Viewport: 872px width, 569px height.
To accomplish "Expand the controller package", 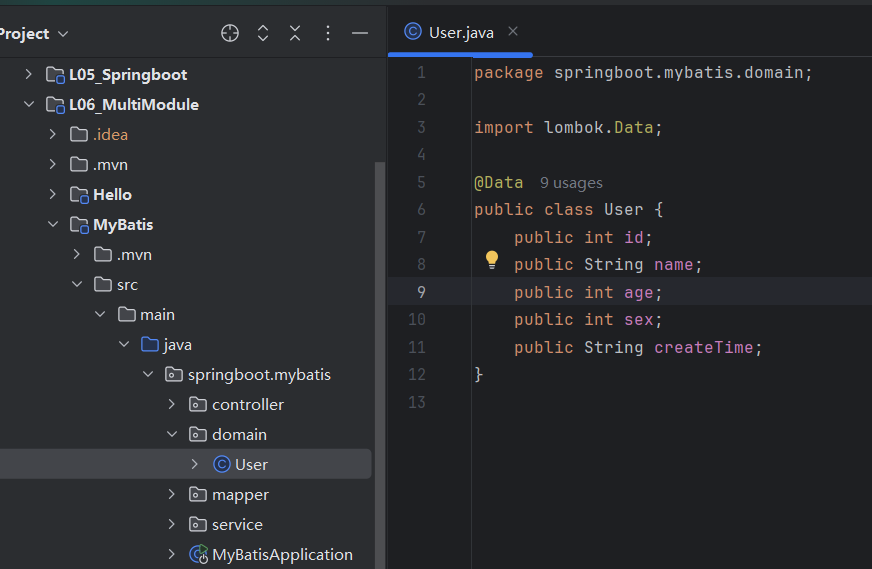I will [x=171, y=404].
